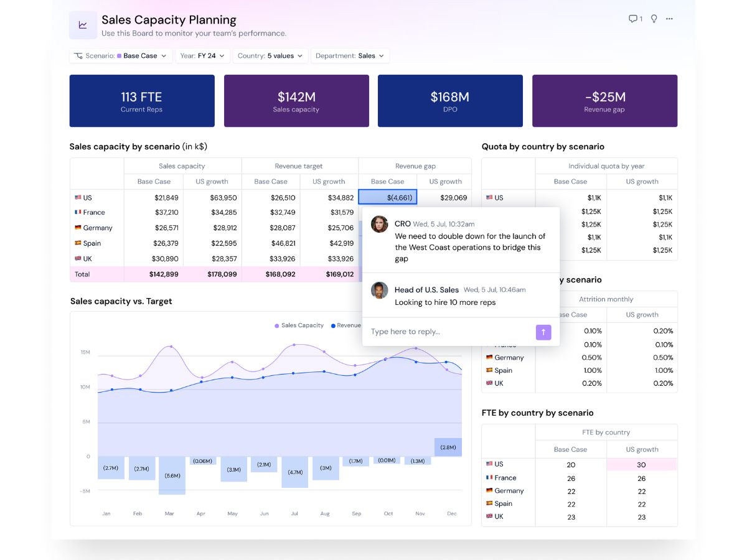Screen dimensions: 747x560
Task: Click the Type here to reply field
Action: [x=448, y=332]
